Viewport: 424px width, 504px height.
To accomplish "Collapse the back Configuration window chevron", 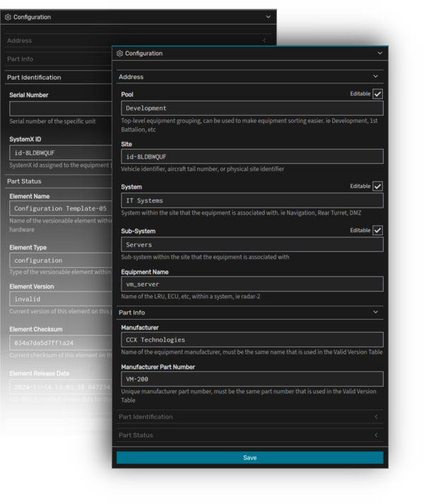I will [x=269, y=17].
